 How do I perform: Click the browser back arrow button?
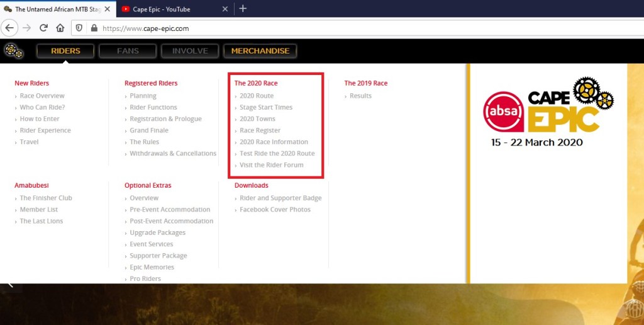tap(10, 28)
